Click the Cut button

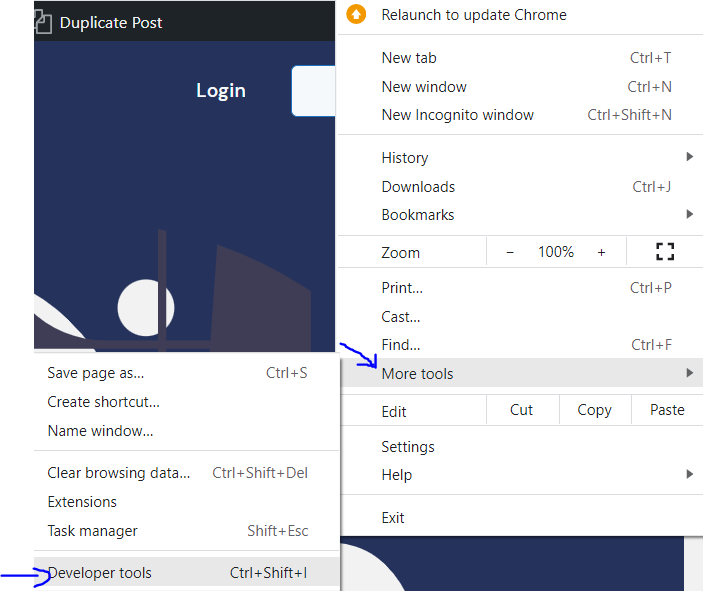tap(522, 410)
